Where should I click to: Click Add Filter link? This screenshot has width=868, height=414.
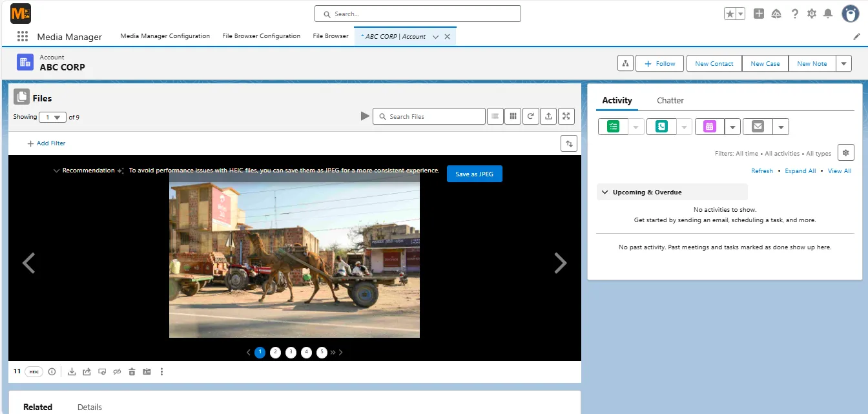(x=46, y=143)
